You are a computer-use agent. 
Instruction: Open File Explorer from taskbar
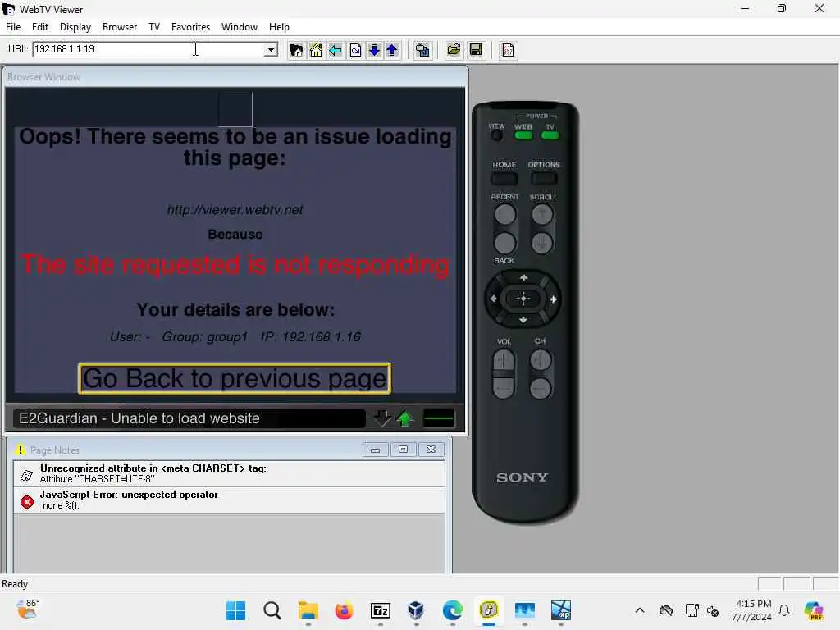point(308,610)
